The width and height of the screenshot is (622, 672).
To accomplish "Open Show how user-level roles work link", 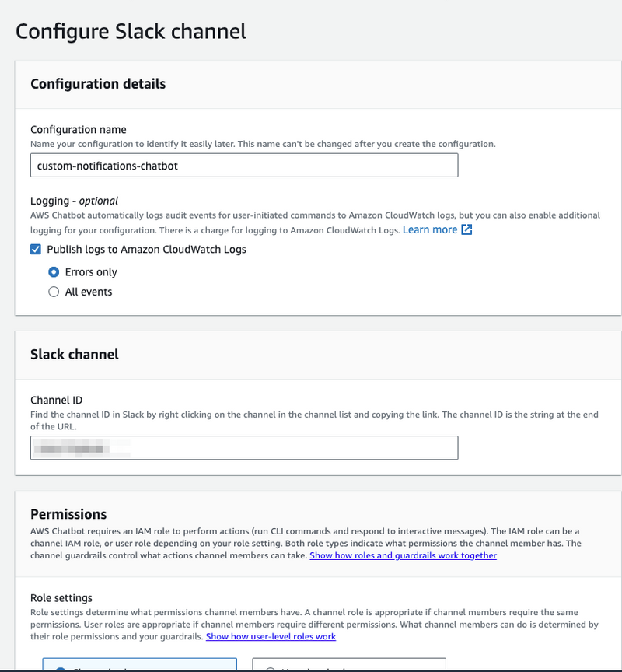I will click(x=271, y=636).
